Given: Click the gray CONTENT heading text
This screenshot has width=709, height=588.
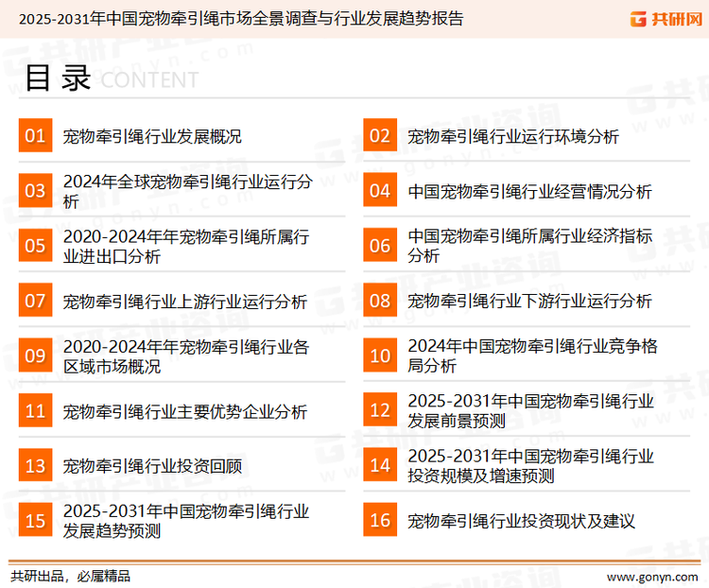Looking at the screenshot, I should tap(149, 80).
